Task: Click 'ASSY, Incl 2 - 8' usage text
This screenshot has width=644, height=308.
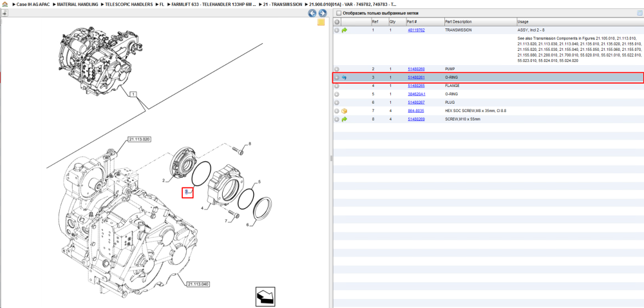Action: click(x=530, y=30)
